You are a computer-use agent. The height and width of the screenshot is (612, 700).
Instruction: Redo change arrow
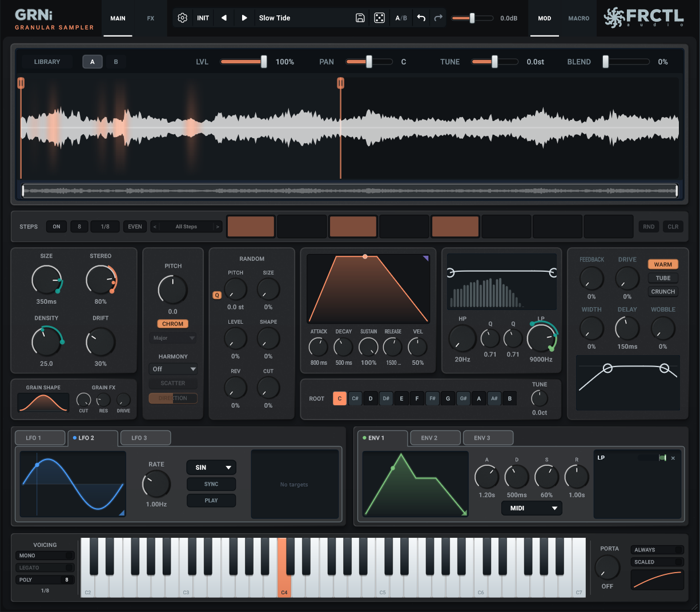[x=438, y=18]
